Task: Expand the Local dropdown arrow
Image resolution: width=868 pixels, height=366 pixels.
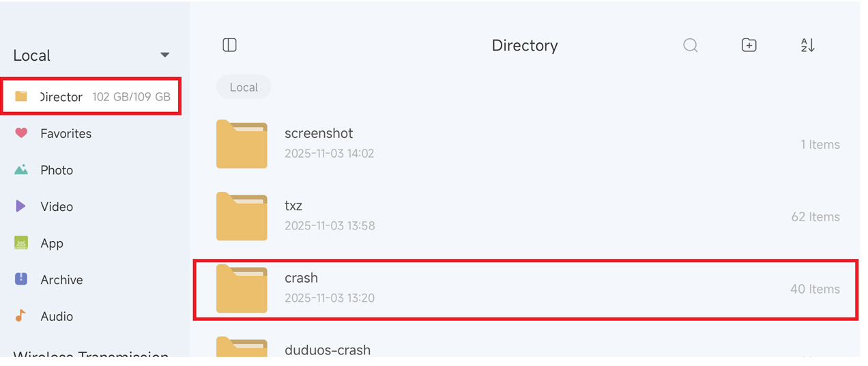Action: 164,55
